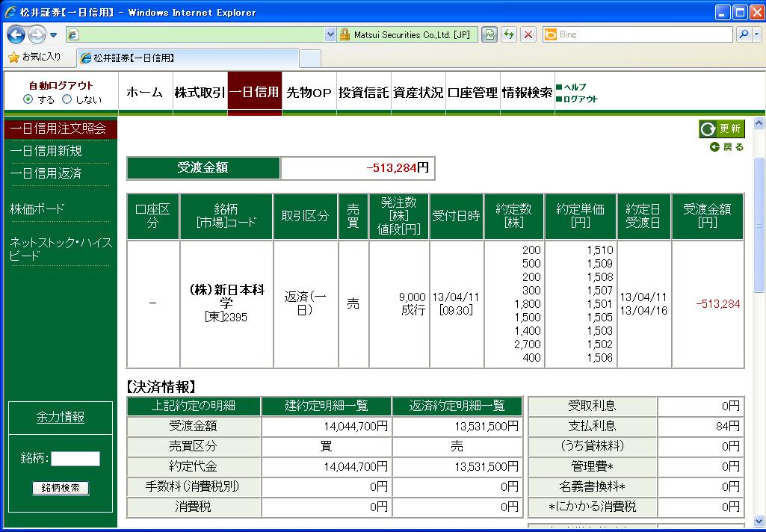Click the 銘柄 stock code input field
The height and width of the screenshot is (532, 766).
click(75, 459)
